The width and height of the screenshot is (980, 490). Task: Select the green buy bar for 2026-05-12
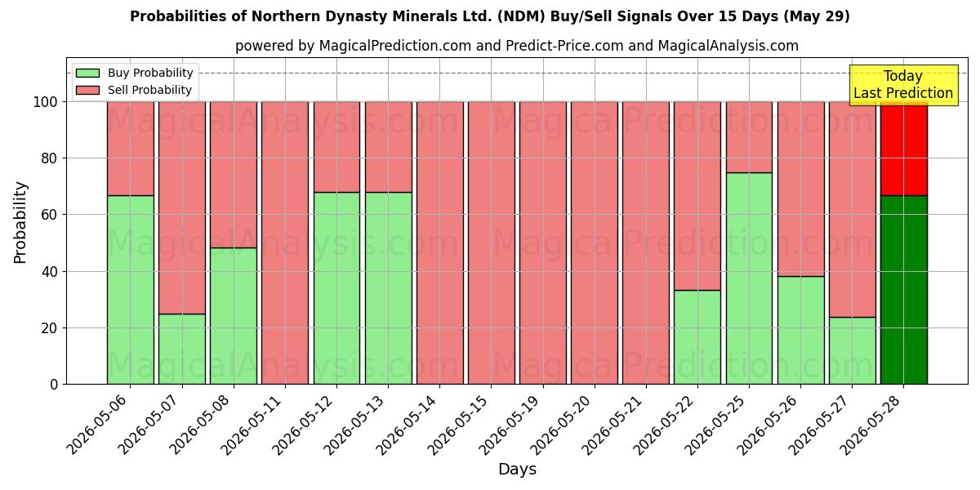tap(336, 288)
